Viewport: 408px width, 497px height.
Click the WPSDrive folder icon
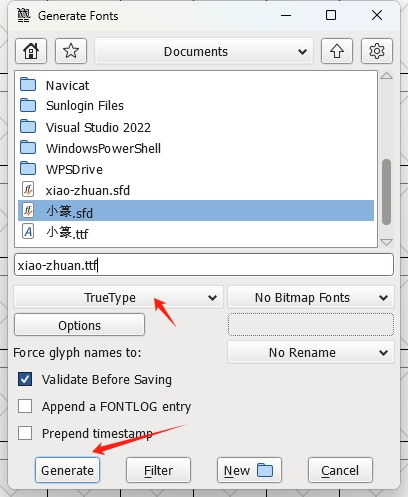click(28, 169)
